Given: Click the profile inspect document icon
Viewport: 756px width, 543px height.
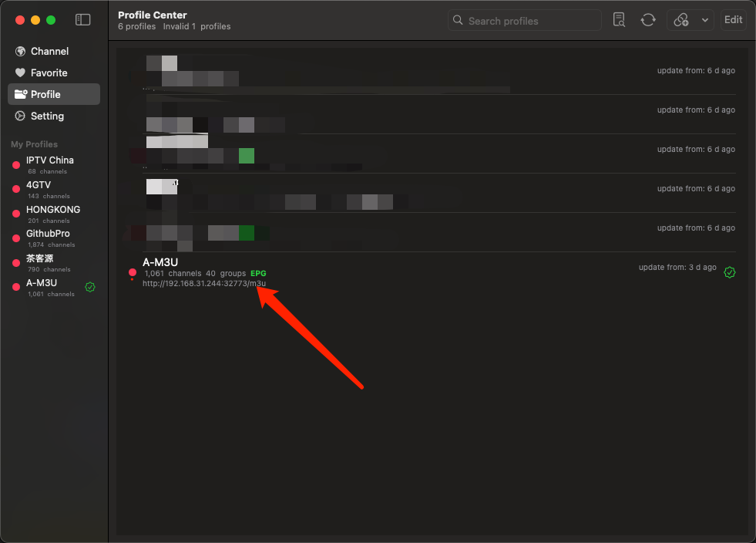Looking at the screenshot, I should tap(619, 20).
